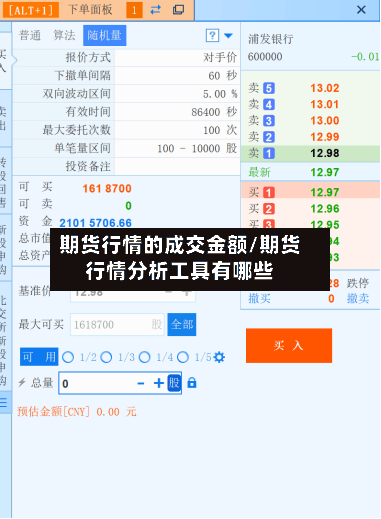
Task: Click the 全部 button
Action: tap(182, 324)
